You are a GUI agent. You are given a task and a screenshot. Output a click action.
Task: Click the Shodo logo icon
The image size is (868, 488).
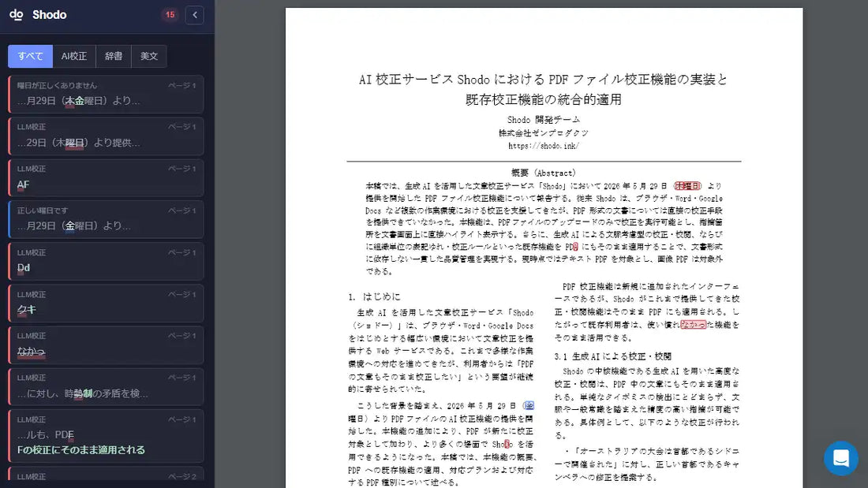[x=16, y=14]
